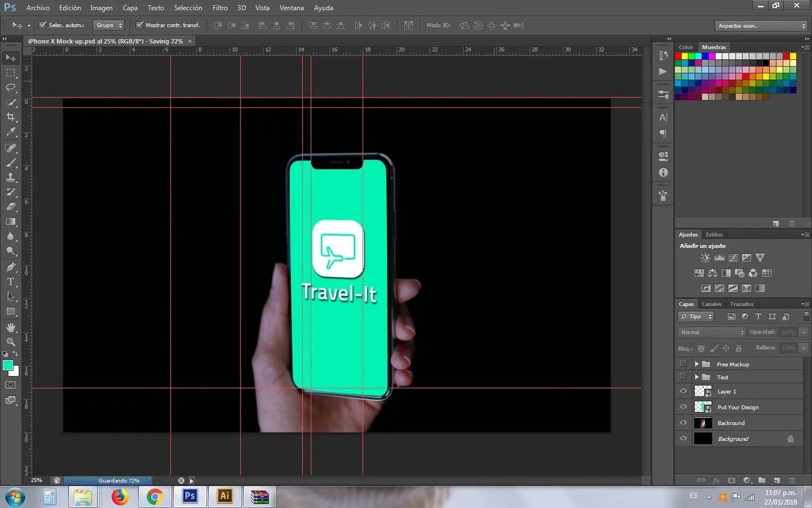Open the Opacidad dropdown arrow
The width and height of the screenshot is (812, 508).
[x=804, y=332]
